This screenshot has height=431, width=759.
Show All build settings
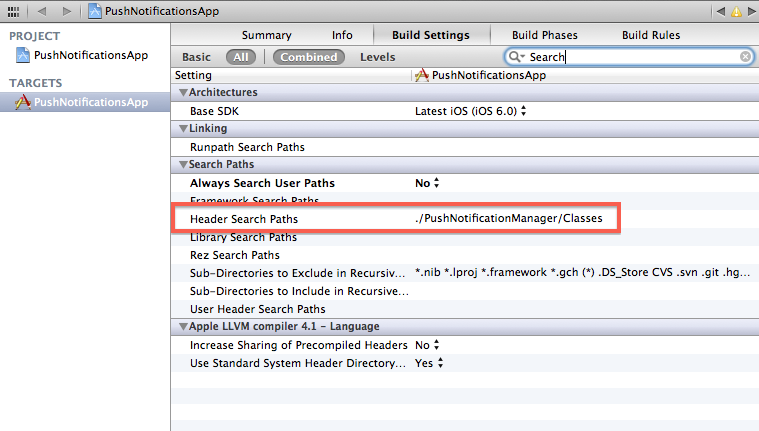pyautogui.click(x=241, y=57)
